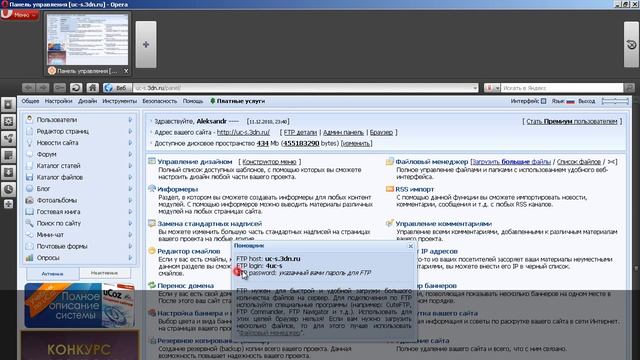The height and width of the screenshot is (360, 640).
Task: Open the Информеры section heading
Action: [x=178, y=189]
